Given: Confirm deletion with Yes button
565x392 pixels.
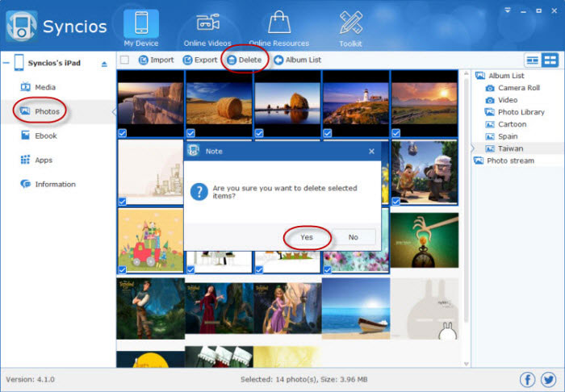Looking at the screenshot, I should coord(307,237).
